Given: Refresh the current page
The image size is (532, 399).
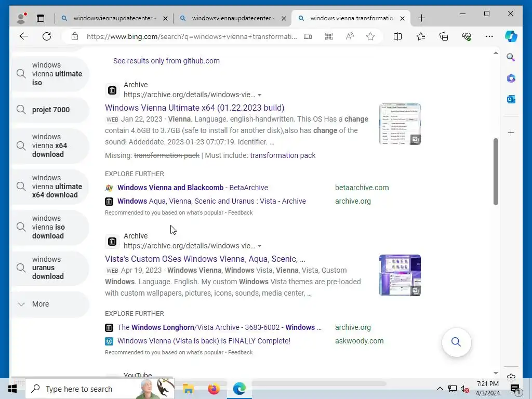Looking at the screenshot, I should [47, 36].
